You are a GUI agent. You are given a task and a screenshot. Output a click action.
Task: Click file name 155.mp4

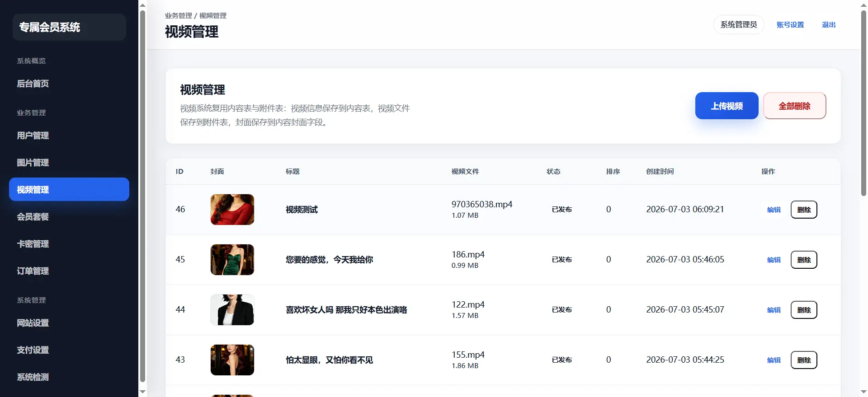tap(468, 355)
